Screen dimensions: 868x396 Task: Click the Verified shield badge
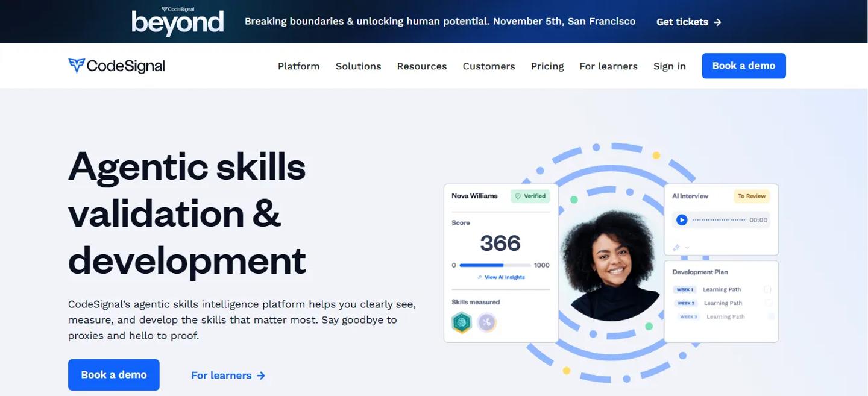click(x=530, y=196)
